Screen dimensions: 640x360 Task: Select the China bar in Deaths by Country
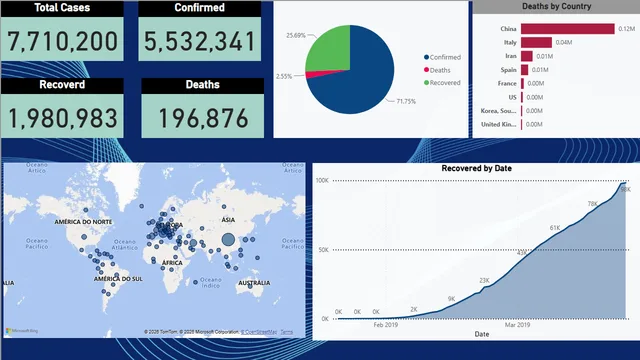[567, 29]
